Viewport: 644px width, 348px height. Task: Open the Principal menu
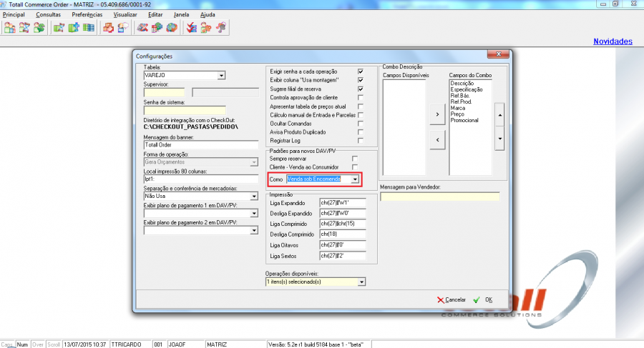tap(14, 14)
